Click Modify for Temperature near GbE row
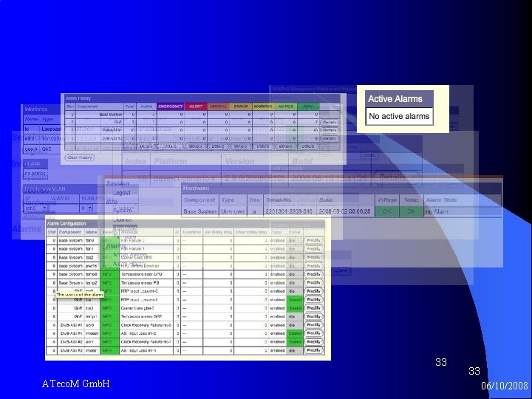The height and width of the screenshot is (399, 532). pos(313,316)
